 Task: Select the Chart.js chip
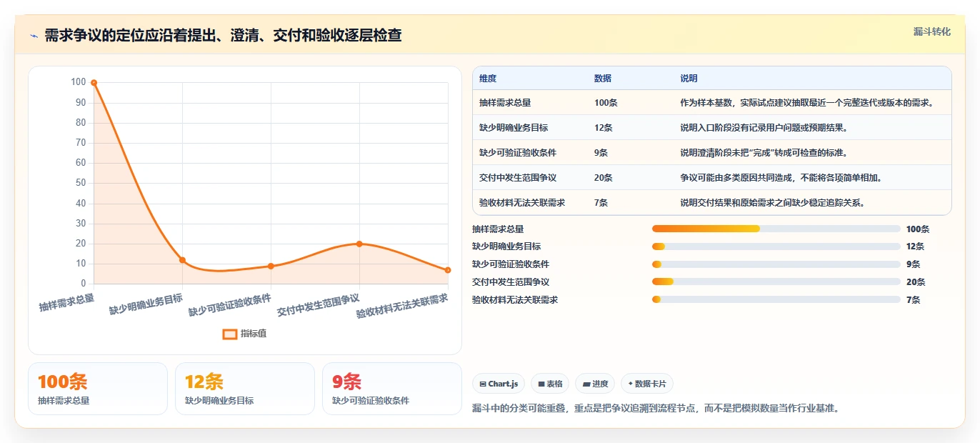pos(499,384)
